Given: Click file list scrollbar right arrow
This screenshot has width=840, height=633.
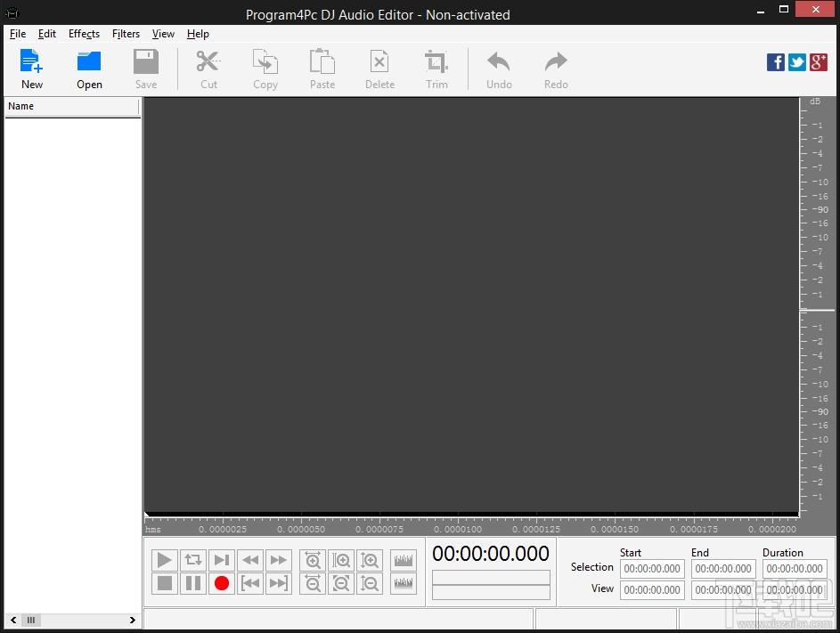Looking at the screenshot, I should pos(133,621).
